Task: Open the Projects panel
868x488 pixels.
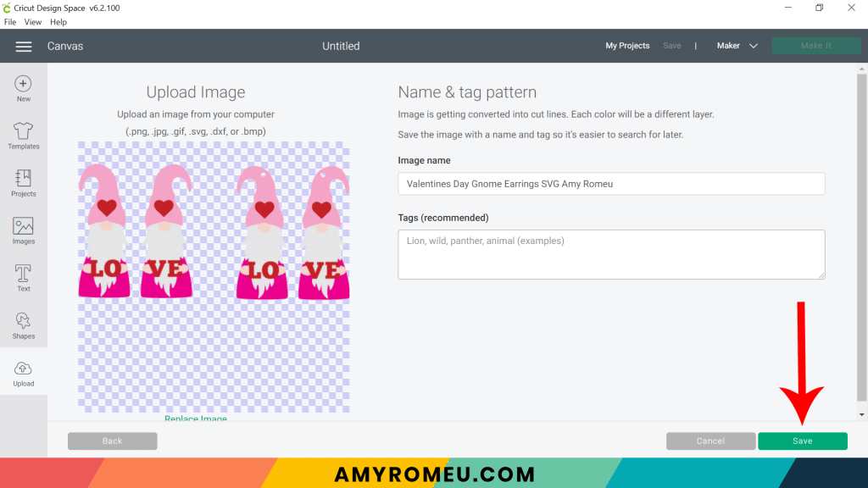Action: (23, 184)
